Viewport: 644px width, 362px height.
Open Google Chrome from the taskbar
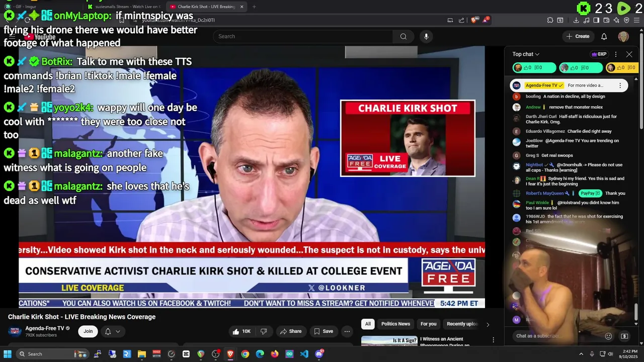(x=245, y=354)
